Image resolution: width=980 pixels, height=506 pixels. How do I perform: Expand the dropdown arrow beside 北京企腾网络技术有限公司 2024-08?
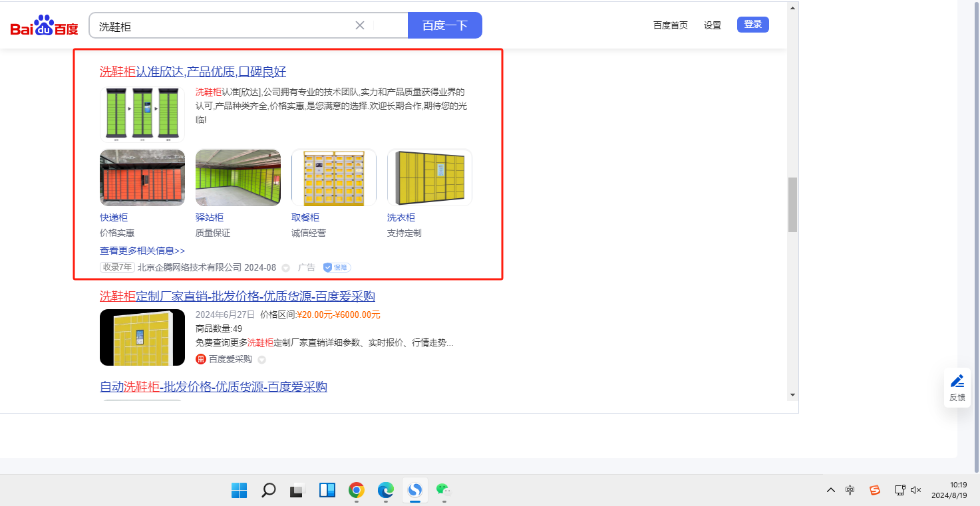[x=286, y=268]
